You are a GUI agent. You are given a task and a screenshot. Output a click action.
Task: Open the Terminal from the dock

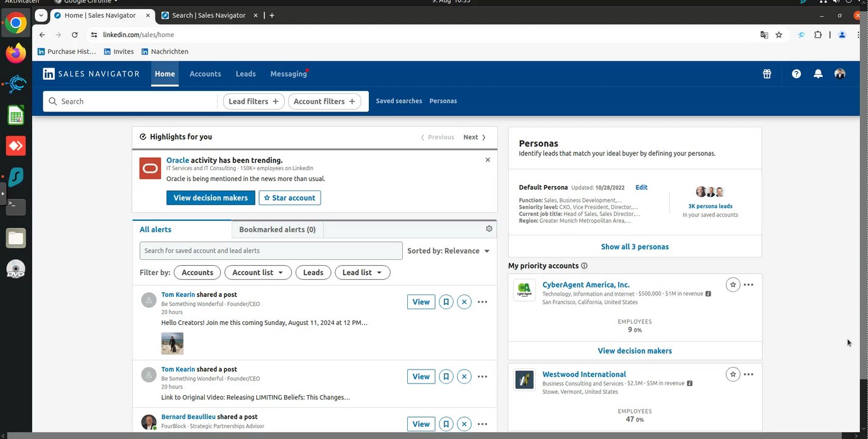tap(16, 207)
